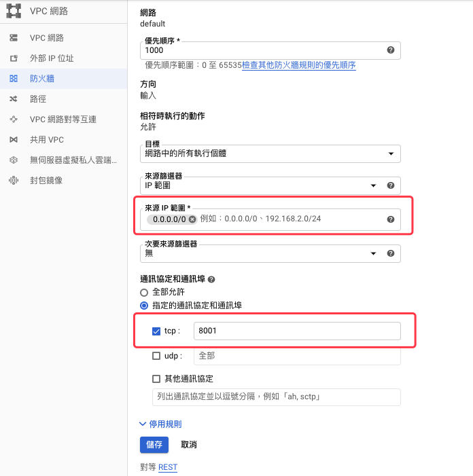Screen dimensions: 473x476
Task: Open help icon for 來源 IP 範圍
Action: pos(391,219)
